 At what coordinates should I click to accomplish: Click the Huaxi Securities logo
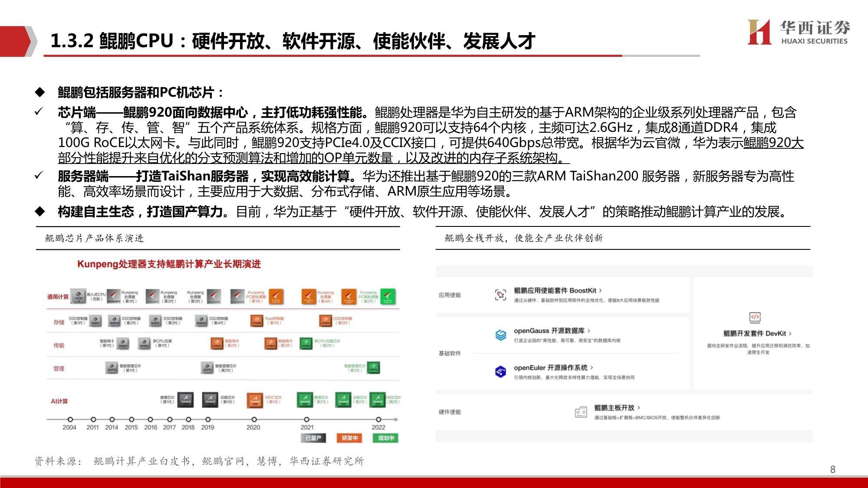click(799, 32)
